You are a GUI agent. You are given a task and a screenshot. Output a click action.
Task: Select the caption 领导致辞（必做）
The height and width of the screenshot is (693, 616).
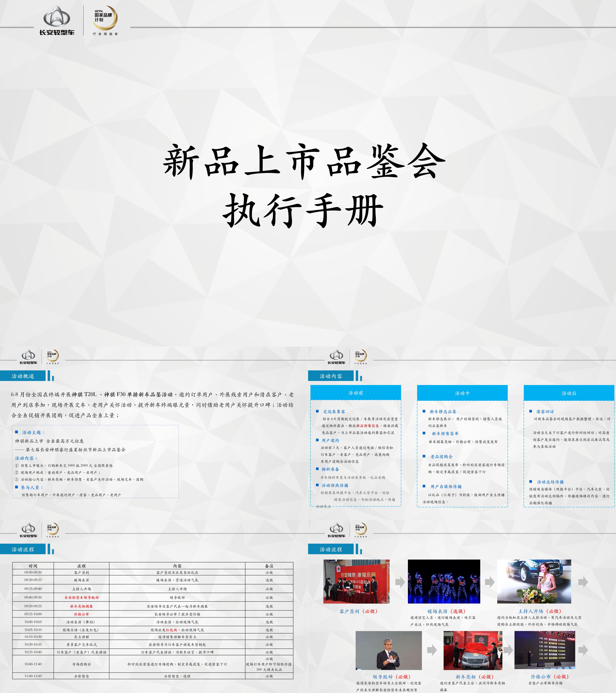pyautogui.click(x=392, y=677)
